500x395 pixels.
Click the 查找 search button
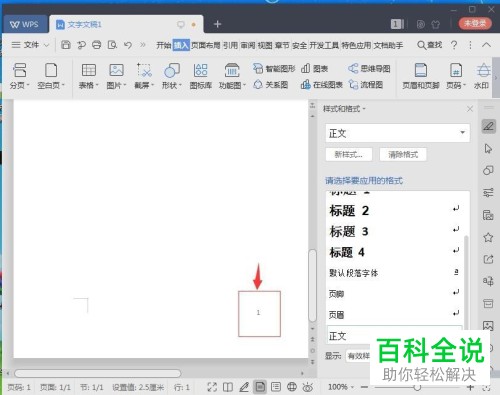[430, 45]
